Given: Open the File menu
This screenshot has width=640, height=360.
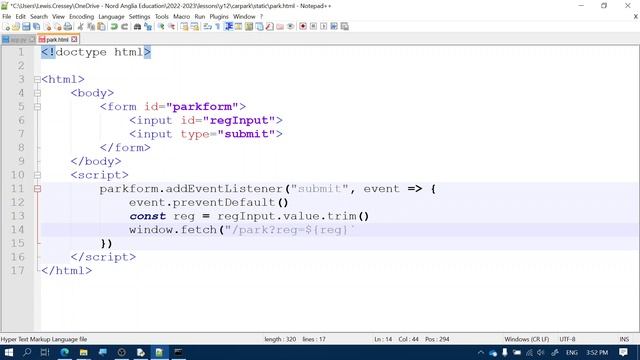Looking at the screenshot, I should pos(7,17).
